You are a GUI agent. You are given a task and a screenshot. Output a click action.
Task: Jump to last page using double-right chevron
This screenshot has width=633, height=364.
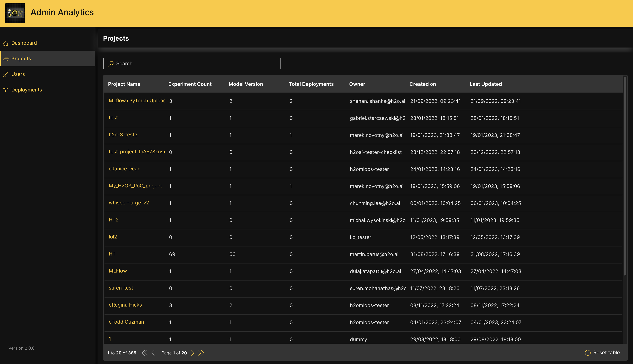pyautogui.click(x=201, y=353)
